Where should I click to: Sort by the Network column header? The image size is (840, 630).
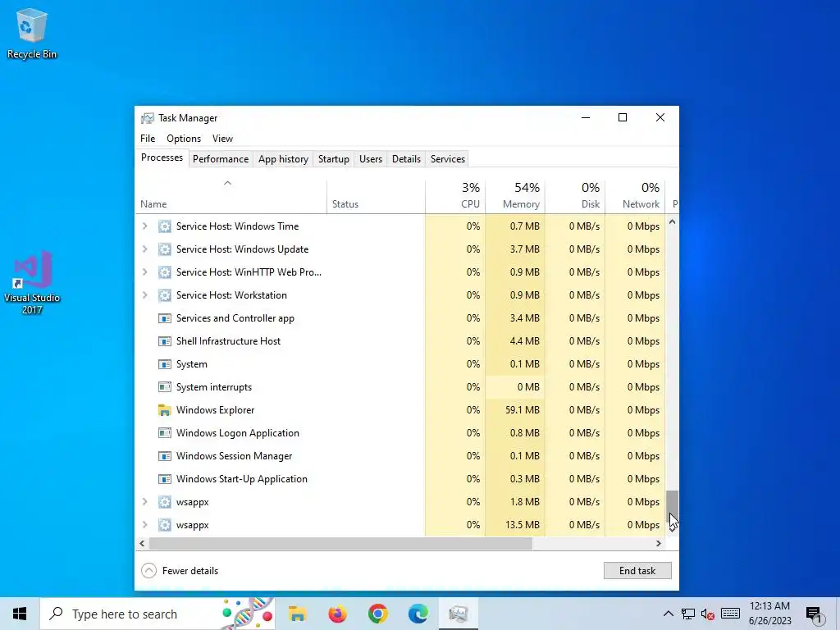635,196
